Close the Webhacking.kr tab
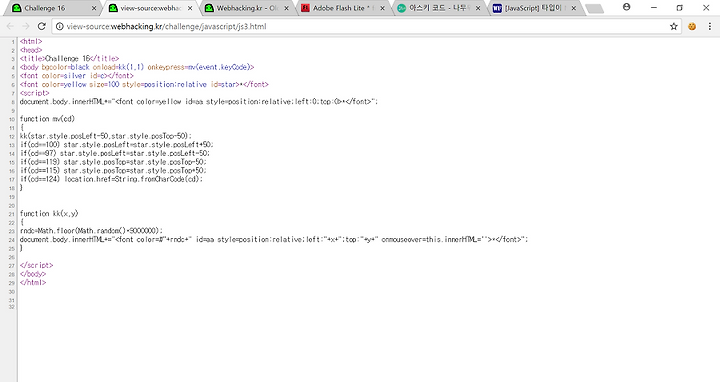The height and width of the screenshot is (382, 720). tap(287, 8)
